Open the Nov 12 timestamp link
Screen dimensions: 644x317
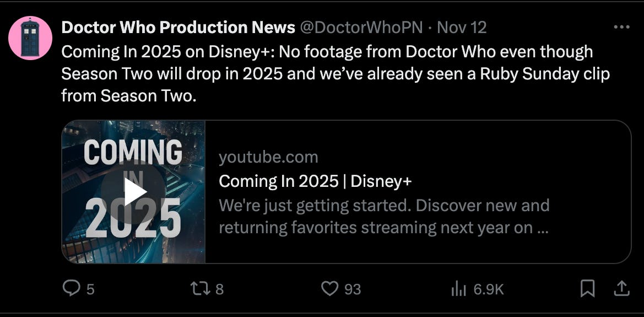tap(462, 28)
